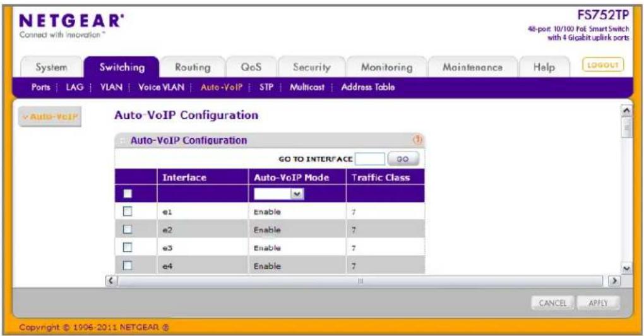Open the Auto-VoIP submenu
The height and width of the screenshot is (336, 644).
pos(222,87)
